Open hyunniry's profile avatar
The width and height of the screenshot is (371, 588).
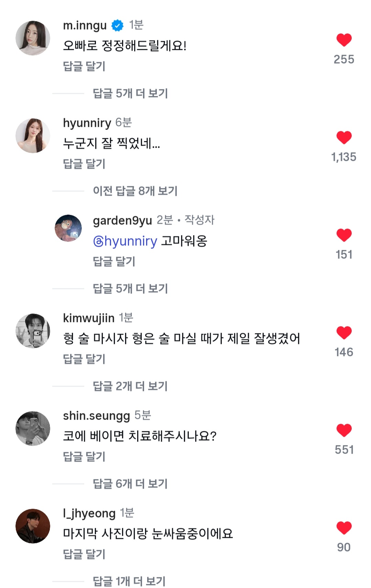pyautogui.click(x=33, y=136)
